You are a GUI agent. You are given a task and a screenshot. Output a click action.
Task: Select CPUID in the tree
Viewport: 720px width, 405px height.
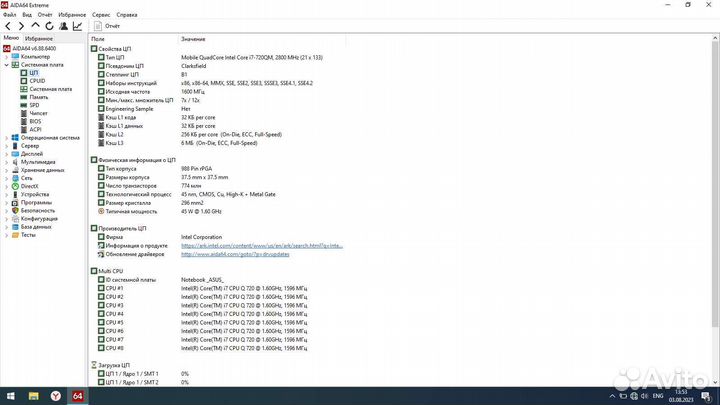[x=37, y=81]
